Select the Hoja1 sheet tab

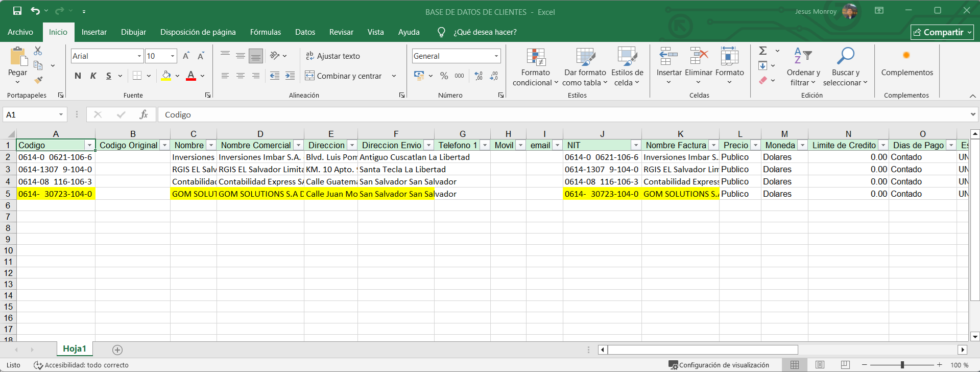click(75, 349)
